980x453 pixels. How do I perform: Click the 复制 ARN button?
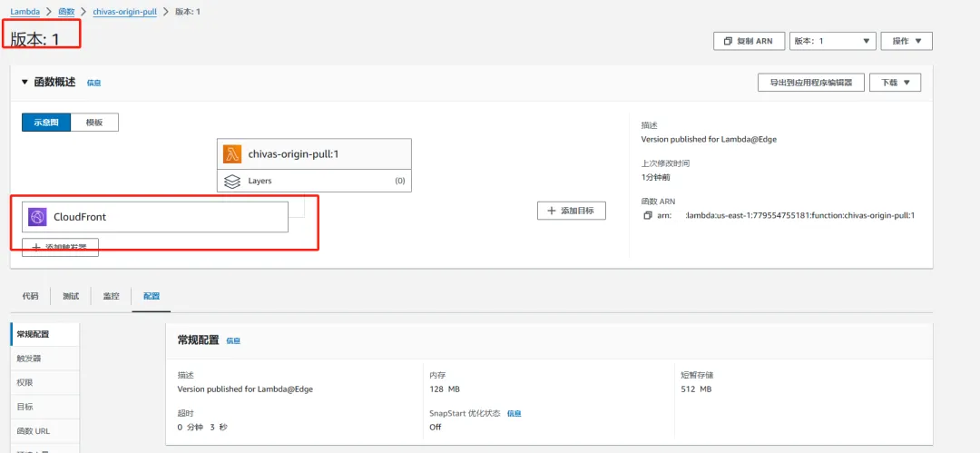click(x=749, y=41)
